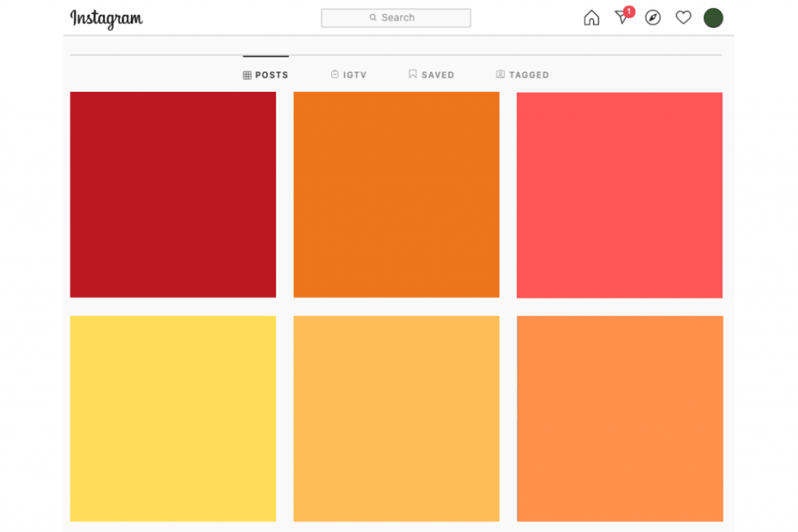
Task: Open the Explore compass icon
Action: coord(653,18)
